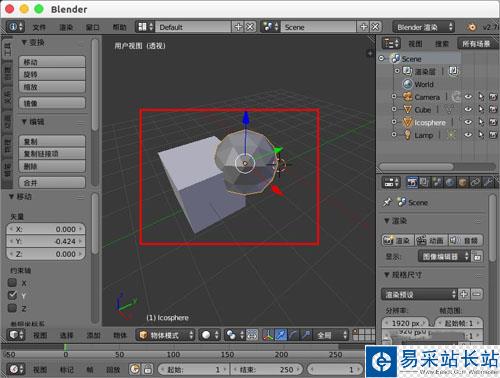Click the Blender logo icon in header
Screen dimensions: 500x378
(x=471, y=27)
